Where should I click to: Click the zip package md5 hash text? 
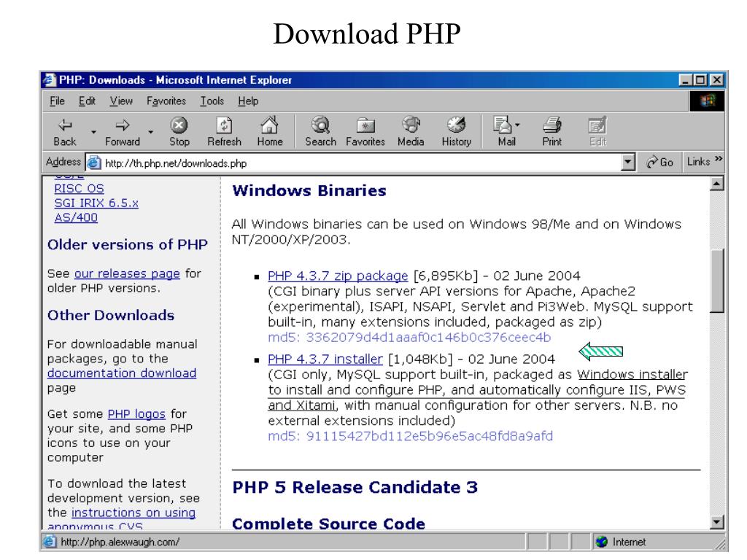point(409,337)
